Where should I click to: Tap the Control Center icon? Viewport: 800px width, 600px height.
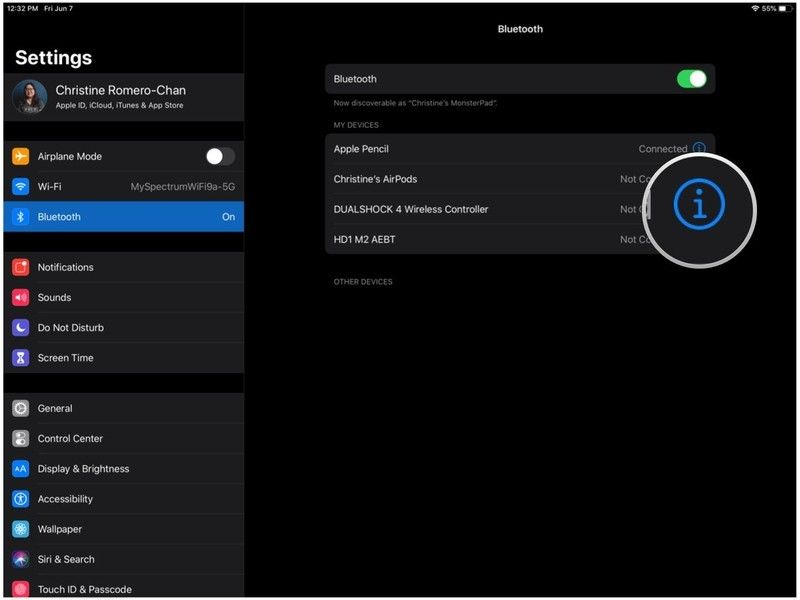point(20,438)
